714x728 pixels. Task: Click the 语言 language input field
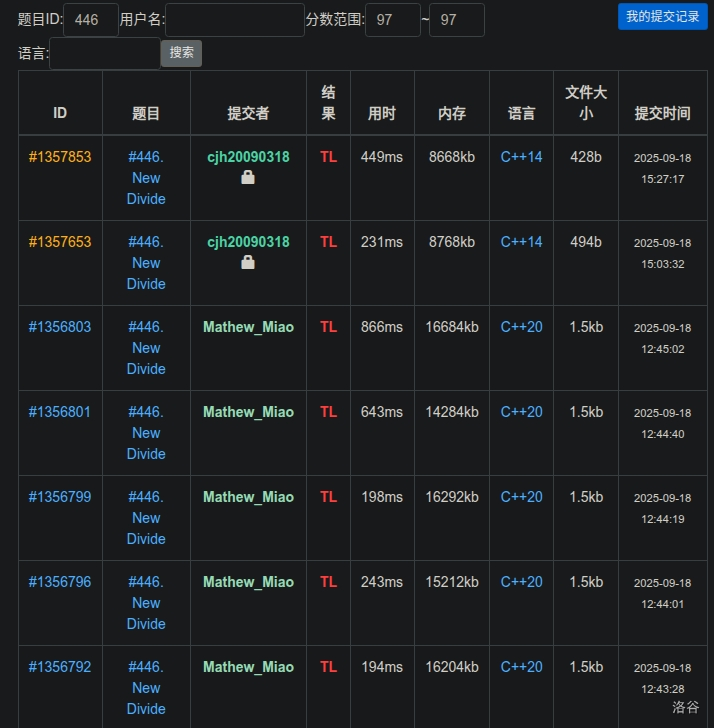[104, 53]
